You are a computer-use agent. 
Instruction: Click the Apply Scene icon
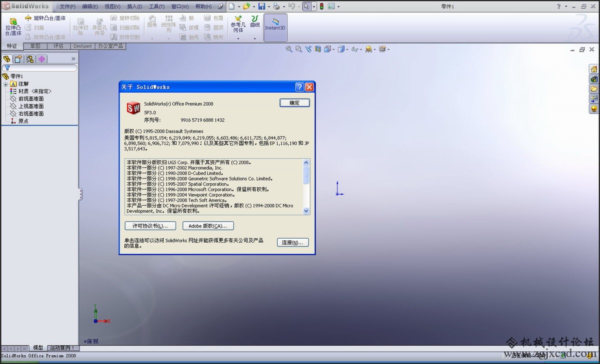(x=368, y=49)
